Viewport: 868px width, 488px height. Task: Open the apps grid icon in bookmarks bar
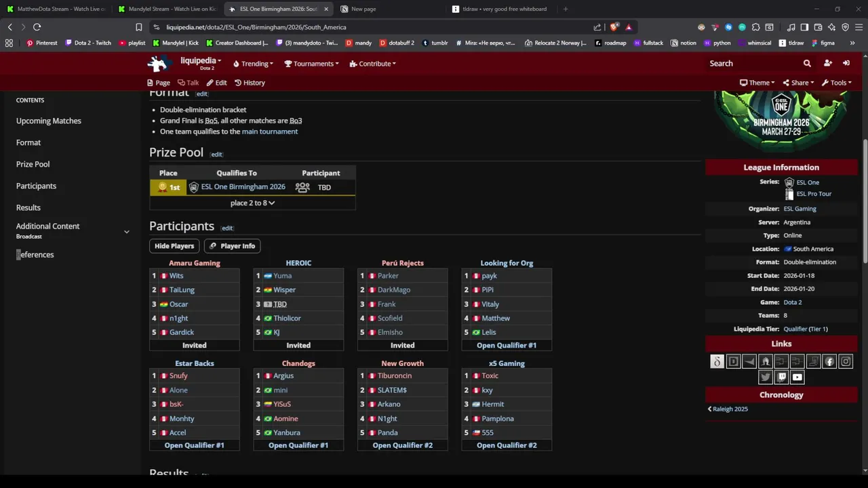(x=9, y=43)
